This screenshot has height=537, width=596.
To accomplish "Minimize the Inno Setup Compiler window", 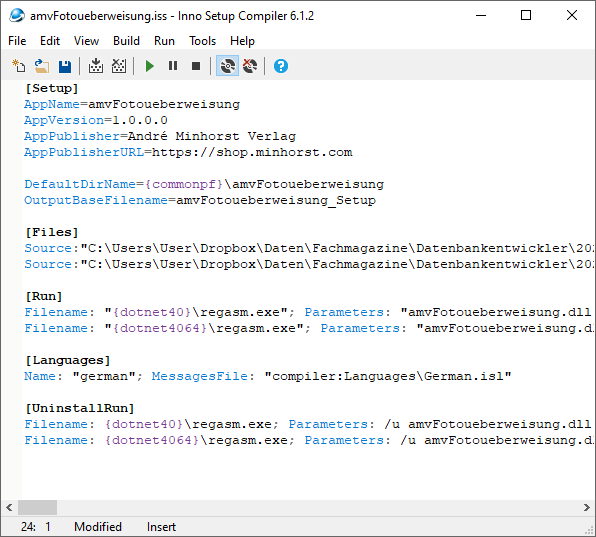I will point(481,16).
